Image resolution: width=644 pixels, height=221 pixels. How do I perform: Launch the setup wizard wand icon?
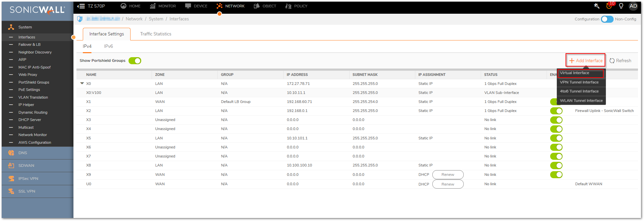pos(597,6)
